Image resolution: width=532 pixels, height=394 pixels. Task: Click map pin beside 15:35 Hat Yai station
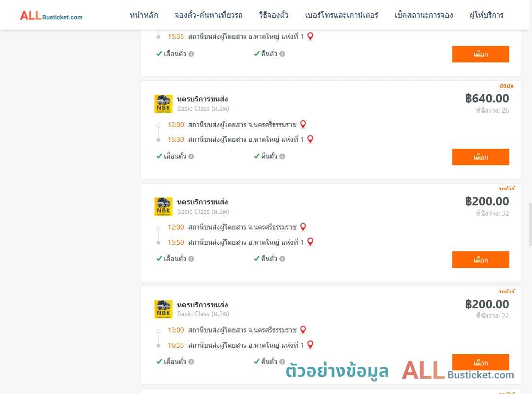click(x=310, y=36)
